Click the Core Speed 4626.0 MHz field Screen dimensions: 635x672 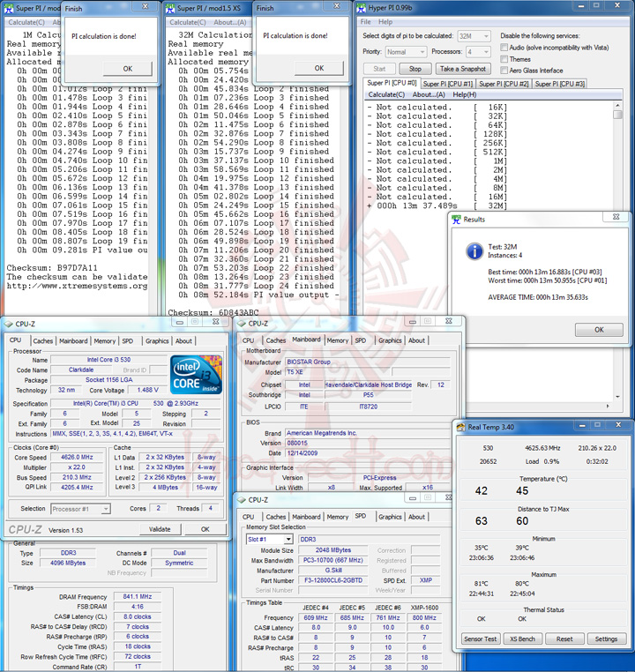pyautogui.click(x=77, y=458)
